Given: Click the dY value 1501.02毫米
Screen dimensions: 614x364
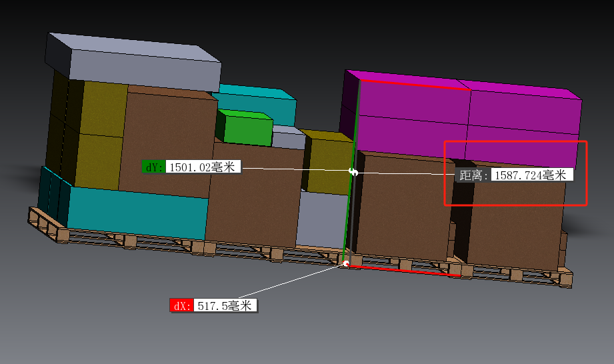Looking at the screenshot, I should coord(203,167).
